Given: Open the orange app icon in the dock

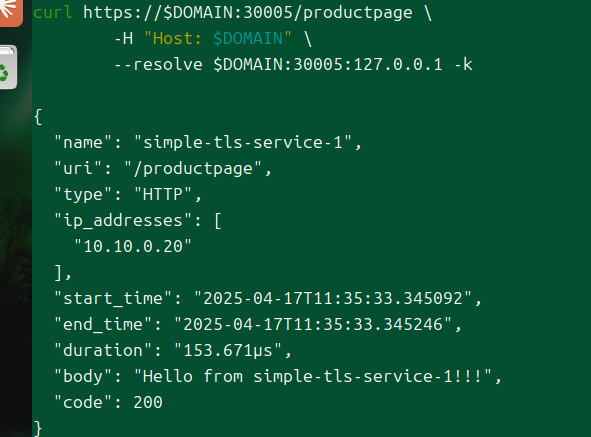Looking at the screenshot, I should click(x=11, y=12).
